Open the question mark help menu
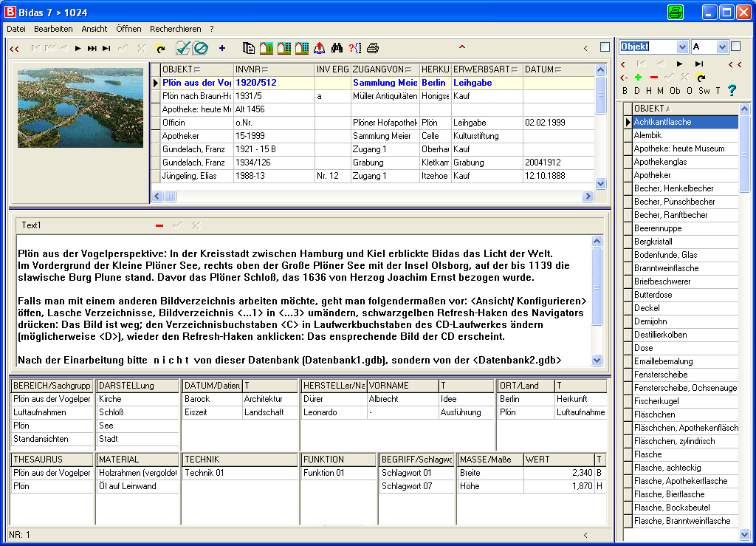This screenshot has width=756, height=546. coord(212,29)
